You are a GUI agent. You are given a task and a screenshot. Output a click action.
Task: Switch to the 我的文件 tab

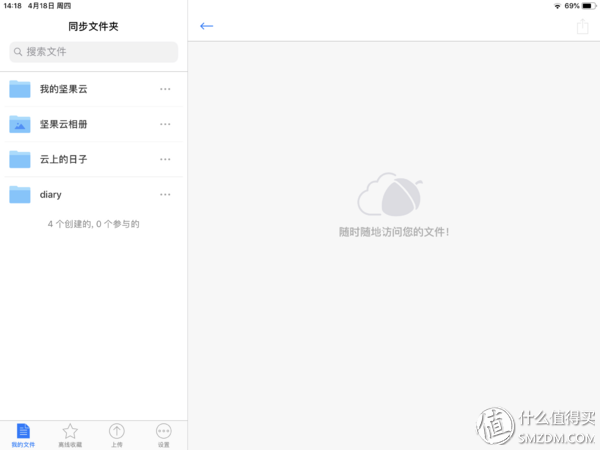click(23, 434)
